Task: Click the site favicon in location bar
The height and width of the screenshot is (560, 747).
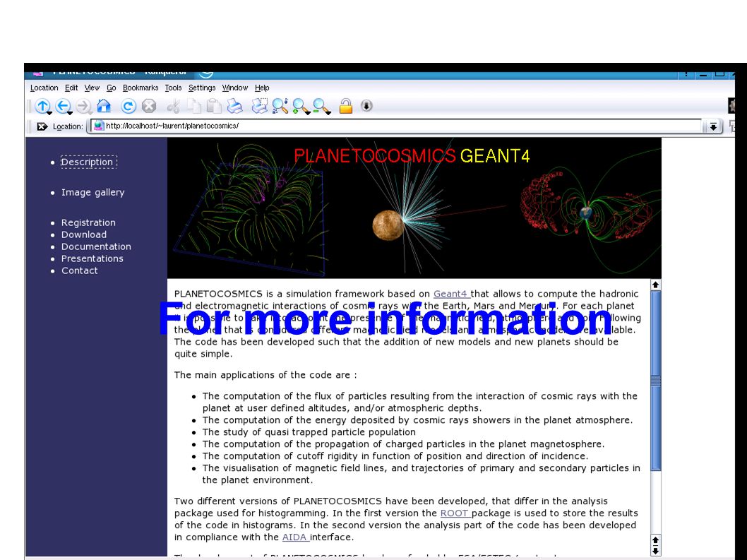Action: [x=99, y=126]
